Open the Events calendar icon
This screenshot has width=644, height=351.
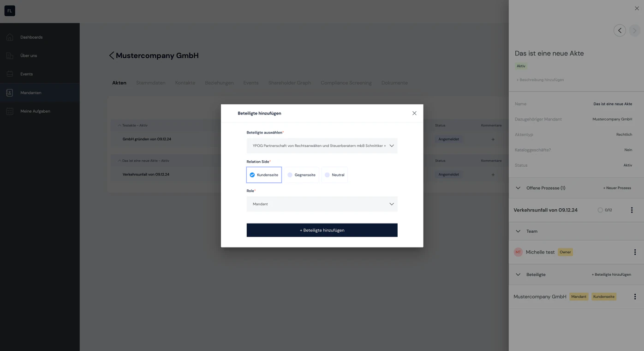10,74
